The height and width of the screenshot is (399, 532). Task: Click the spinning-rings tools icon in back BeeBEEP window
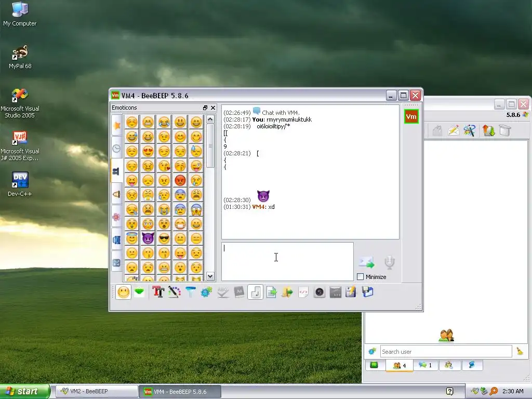click(470, 130)
